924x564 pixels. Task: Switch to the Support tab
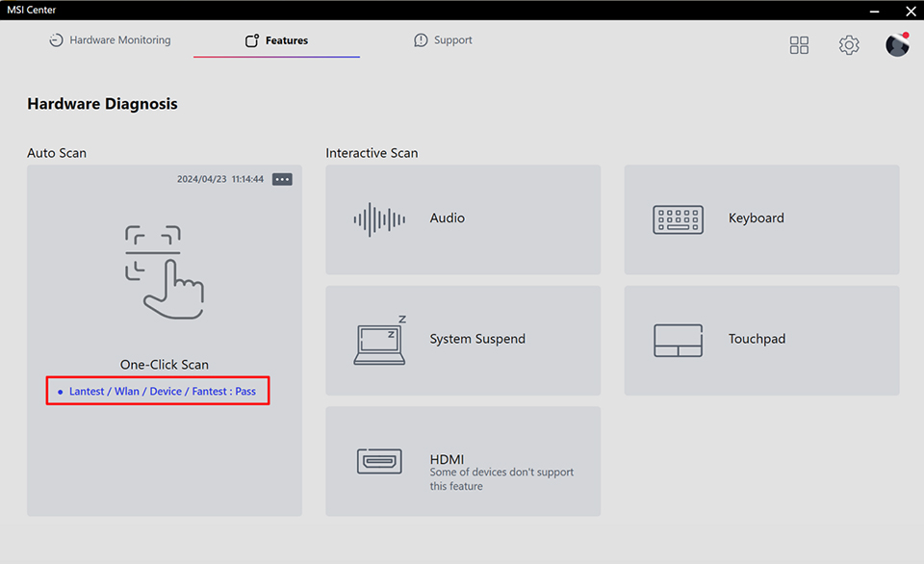(x=443, y=40)
